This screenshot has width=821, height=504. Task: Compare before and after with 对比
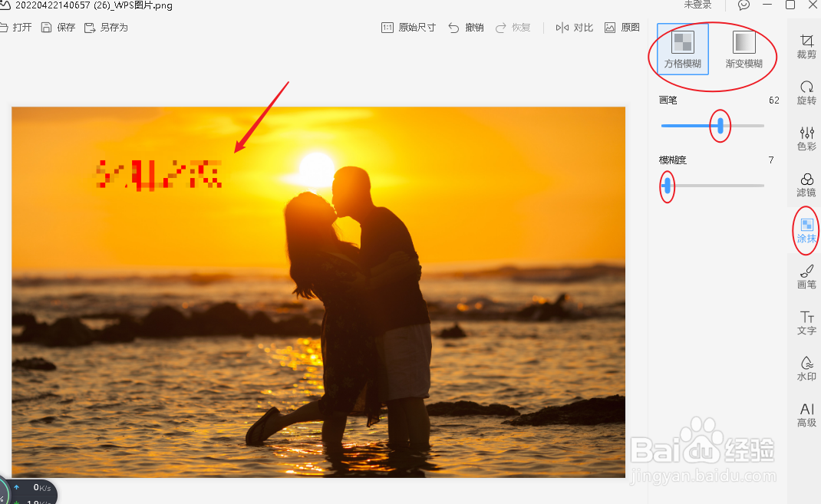[x=575, y=28]
